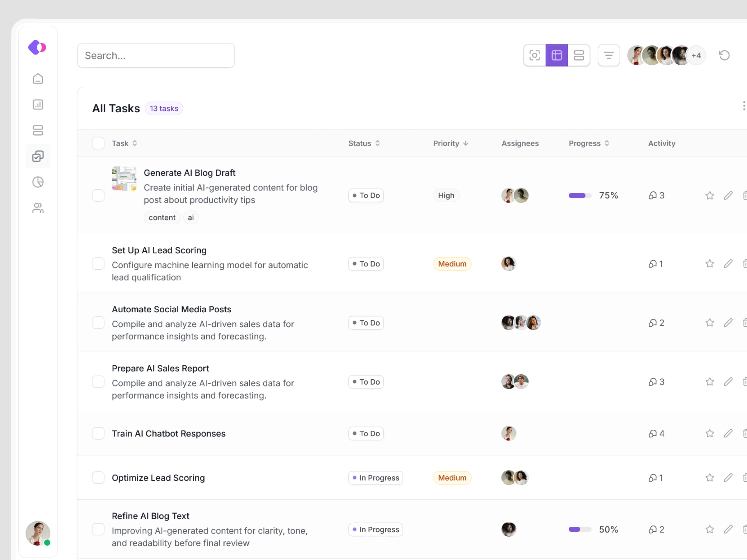Open the filter options button

point(608,55)
